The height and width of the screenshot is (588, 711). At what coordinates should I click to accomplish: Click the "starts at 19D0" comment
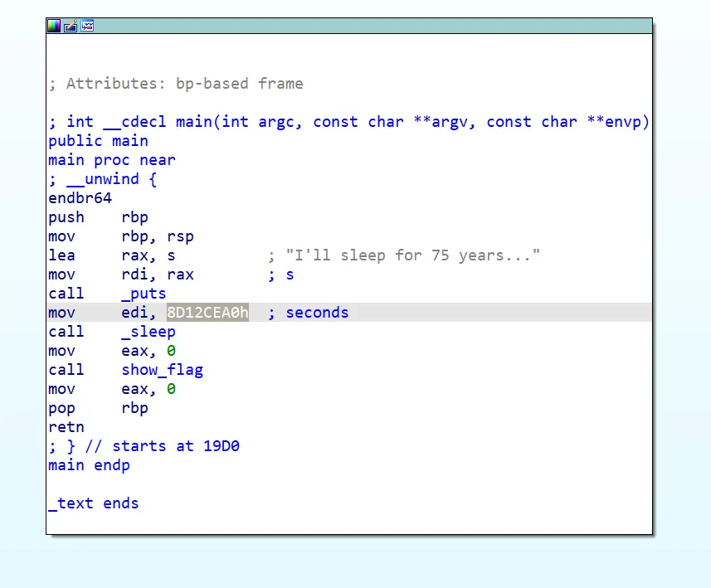[175, 446]
